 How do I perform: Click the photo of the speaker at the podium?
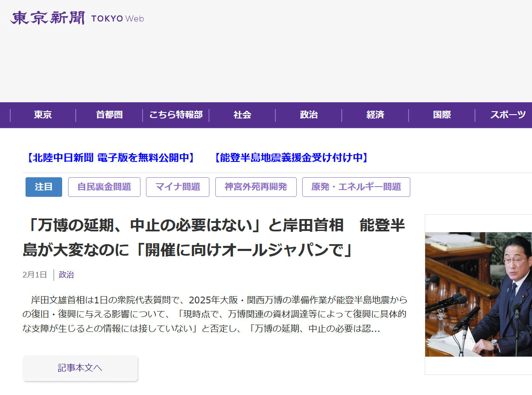click(x=478, y=294)
